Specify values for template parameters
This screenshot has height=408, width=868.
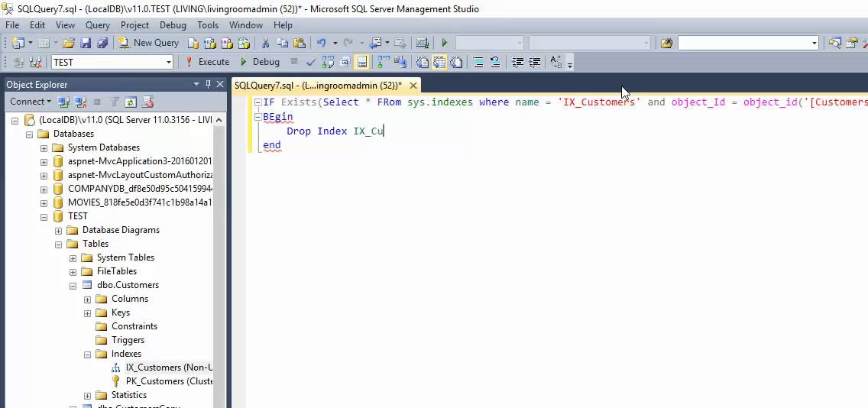(556, 62)
